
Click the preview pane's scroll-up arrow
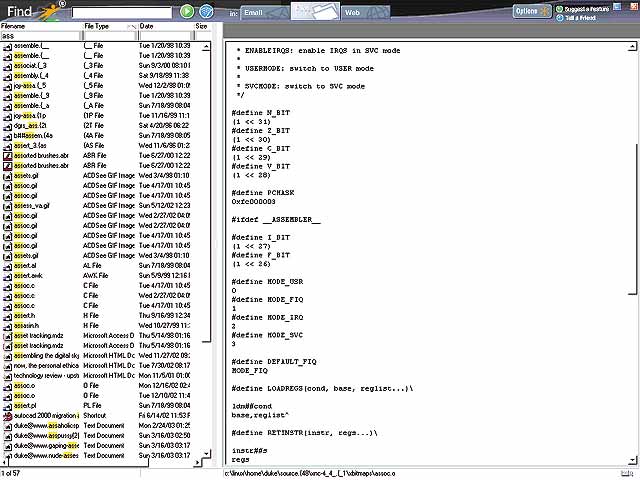[632, 47]
